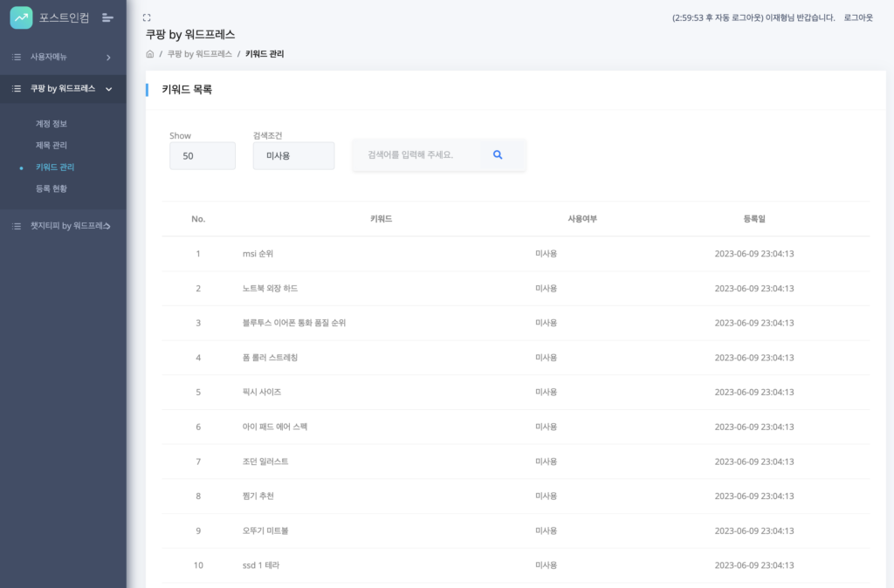Click list icon beside 챗지티피 by 워드프레스
This screenshot has height=588, width=894.
17,226
